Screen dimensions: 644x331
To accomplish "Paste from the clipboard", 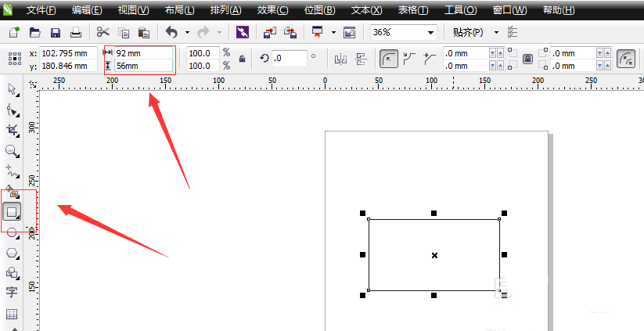I will click(x=143, y=32).
